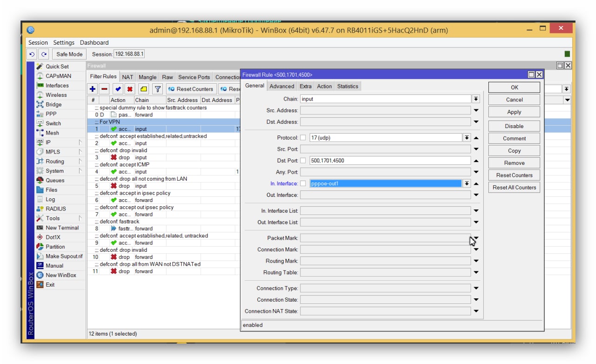The image size is (596, 364).
Task: Open RADIUS sidebar entry
Action: click(x=55, y=209)
